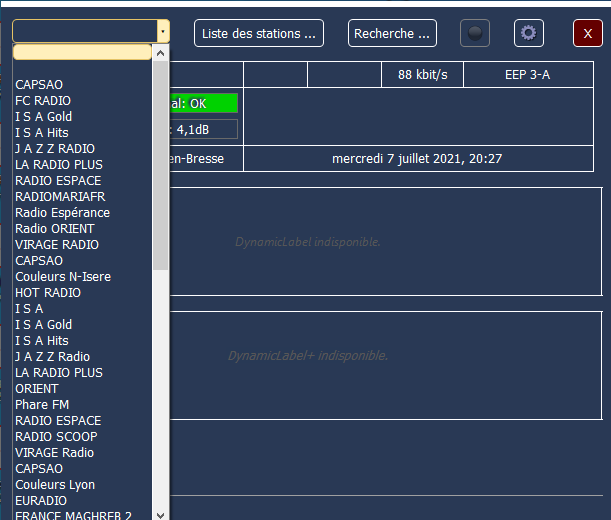Click the green signal OK indicator
Image resolution: width=611 pixels, height=520 pixels.
point(203,103)
